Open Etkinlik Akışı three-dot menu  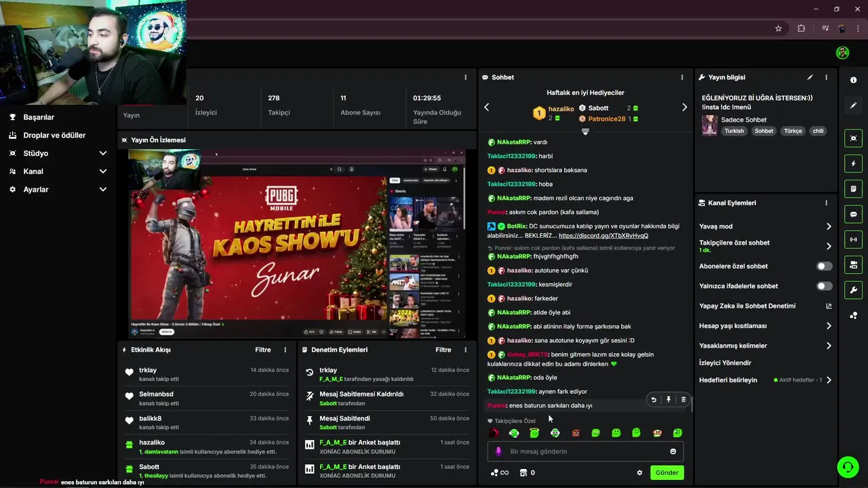pos(285,350)
